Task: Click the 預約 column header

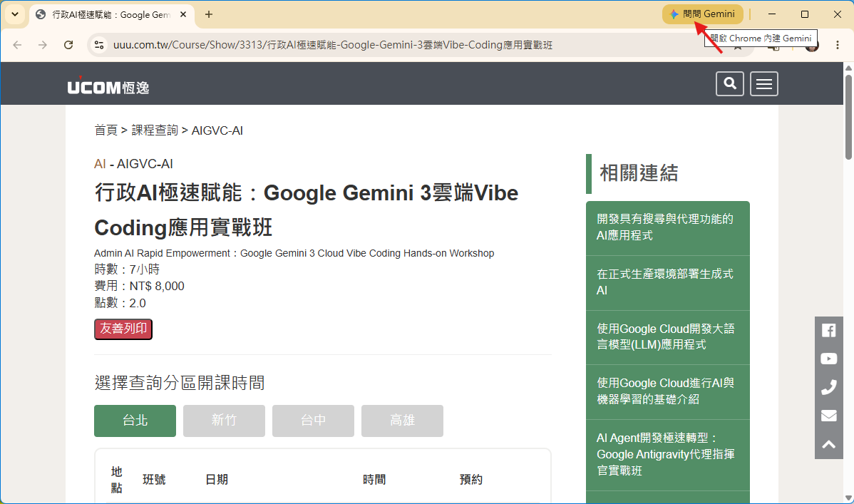Action: [x=471, y=480]
